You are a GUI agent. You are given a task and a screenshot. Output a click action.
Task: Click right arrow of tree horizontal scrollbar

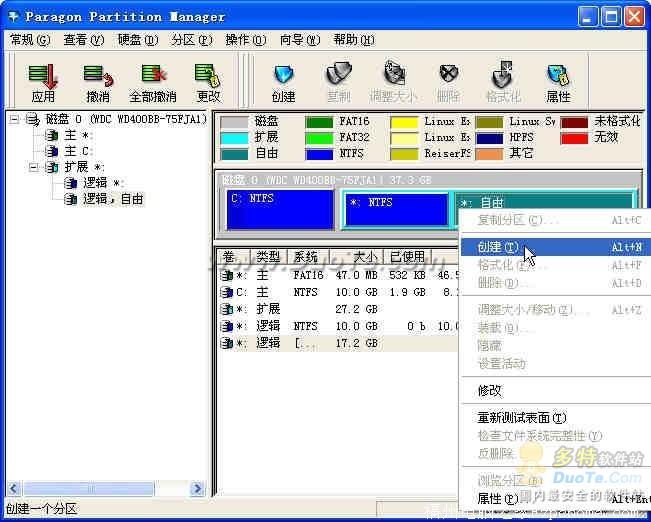point(197,488)
